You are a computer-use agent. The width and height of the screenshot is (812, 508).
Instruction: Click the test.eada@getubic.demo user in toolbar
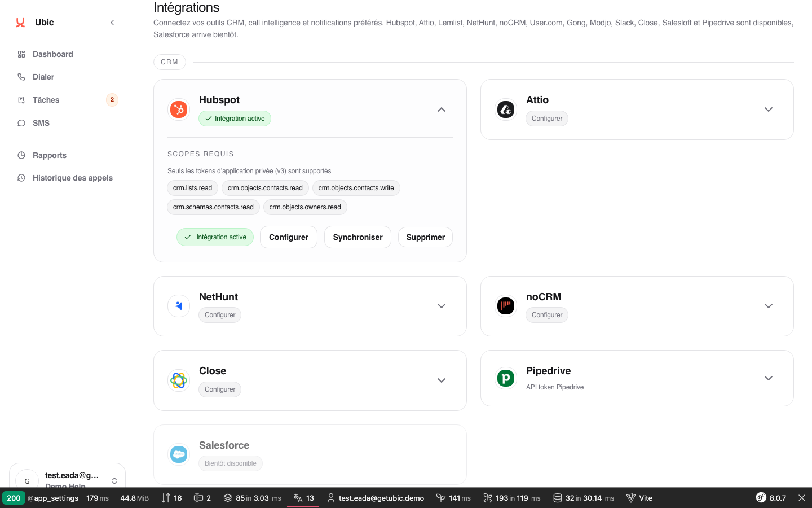(x=376, y=498)
